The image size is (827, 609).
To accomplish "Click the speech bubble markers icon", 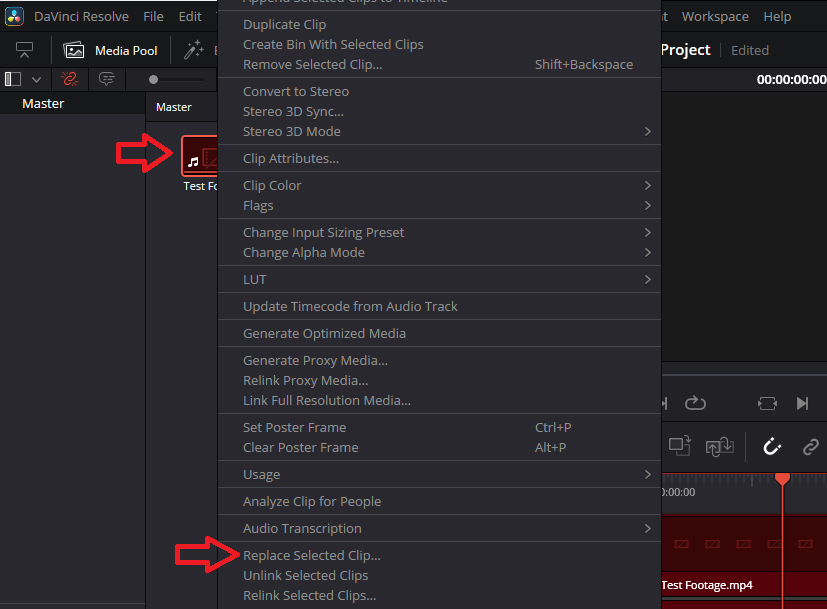I will [x=106, y=78].
